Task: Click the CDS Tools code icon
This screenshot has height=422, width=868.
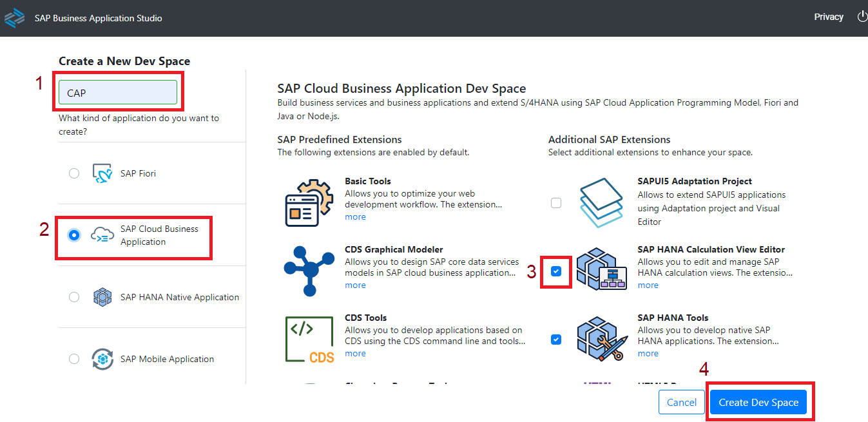Action: pyautogui.click(x=309, y=339)
